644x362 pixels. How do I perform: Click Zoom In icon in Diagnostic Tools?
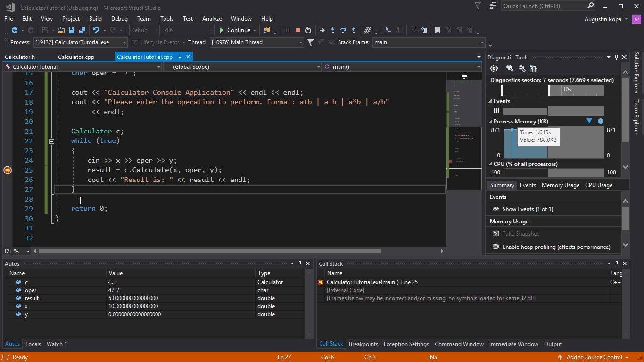click(510, 68)
